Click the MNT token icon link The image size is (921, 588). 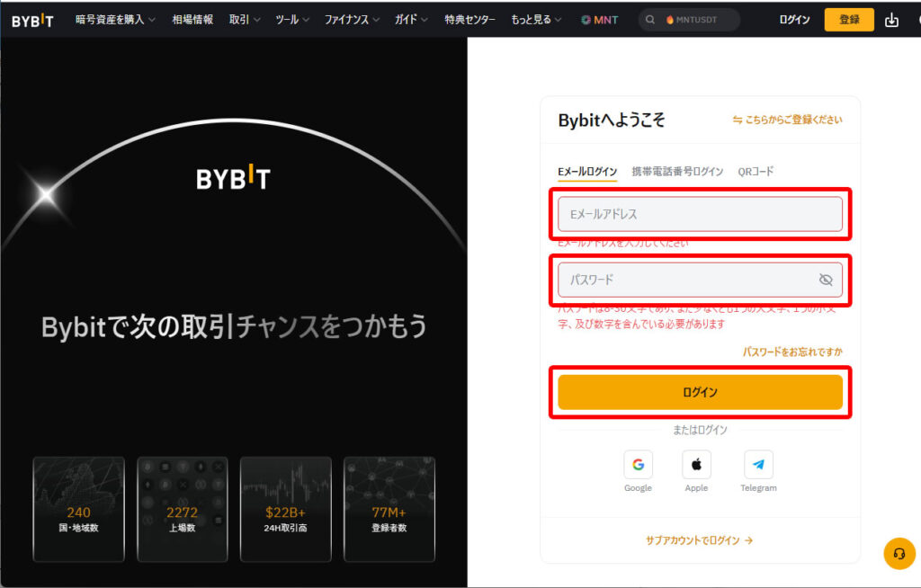pyautogui.click(x=599, y=20)
